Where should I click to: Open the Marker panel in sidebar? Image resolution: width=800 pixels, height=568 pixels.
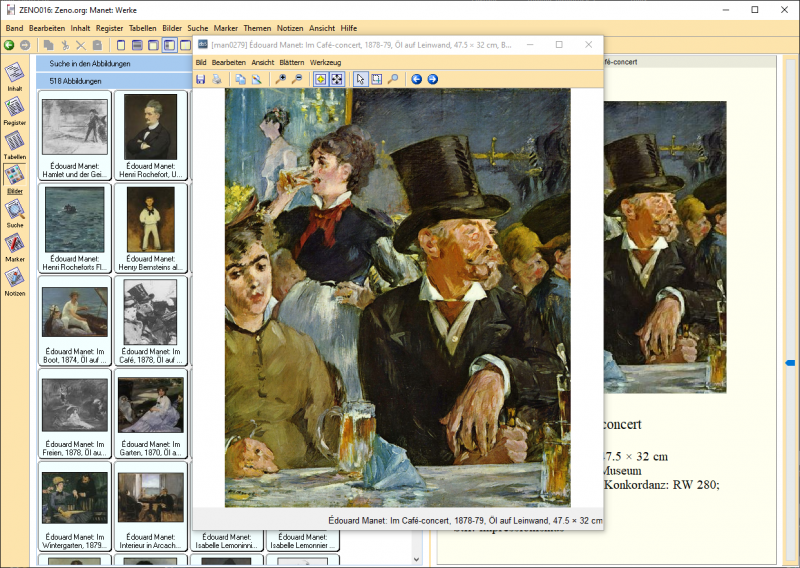tap(15, 246)
